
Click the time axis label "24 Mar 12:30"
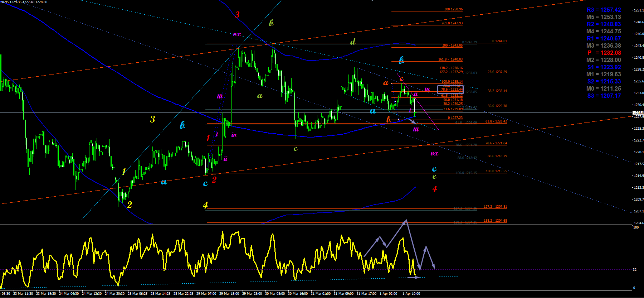point(92,294)
